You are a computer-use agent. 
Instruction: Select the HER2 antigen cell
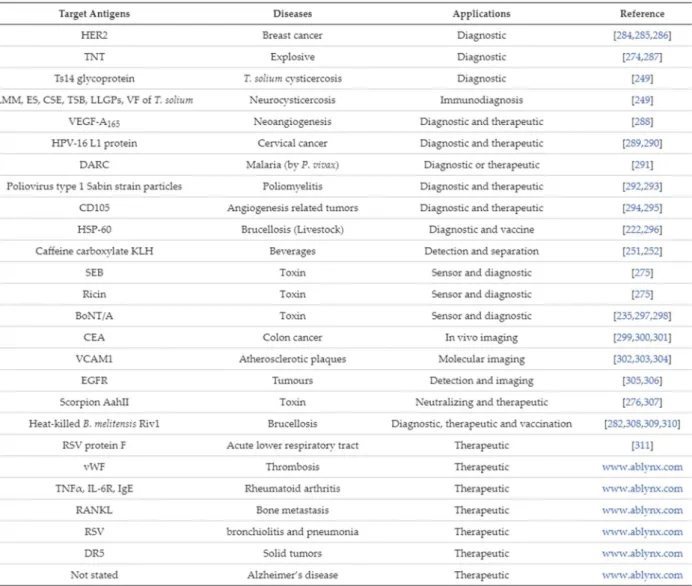pyautogui.click(x=94, y=35)
